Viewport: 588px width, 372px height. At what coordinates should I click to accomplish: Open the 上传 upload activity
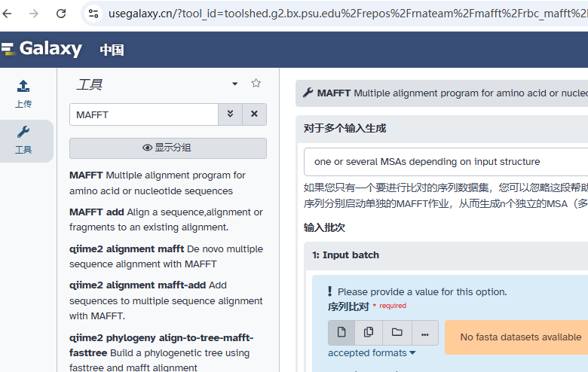[x=23, y=94]
